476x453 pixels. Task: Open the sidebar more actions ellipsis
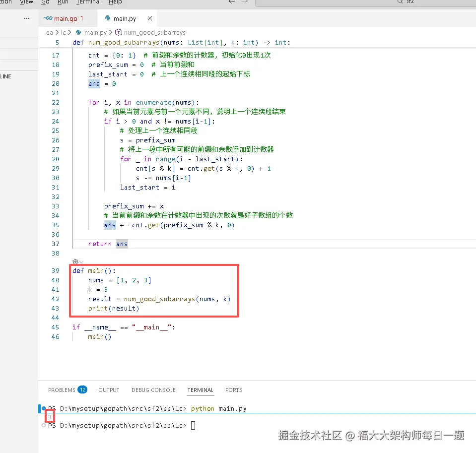tap(27, 18)
